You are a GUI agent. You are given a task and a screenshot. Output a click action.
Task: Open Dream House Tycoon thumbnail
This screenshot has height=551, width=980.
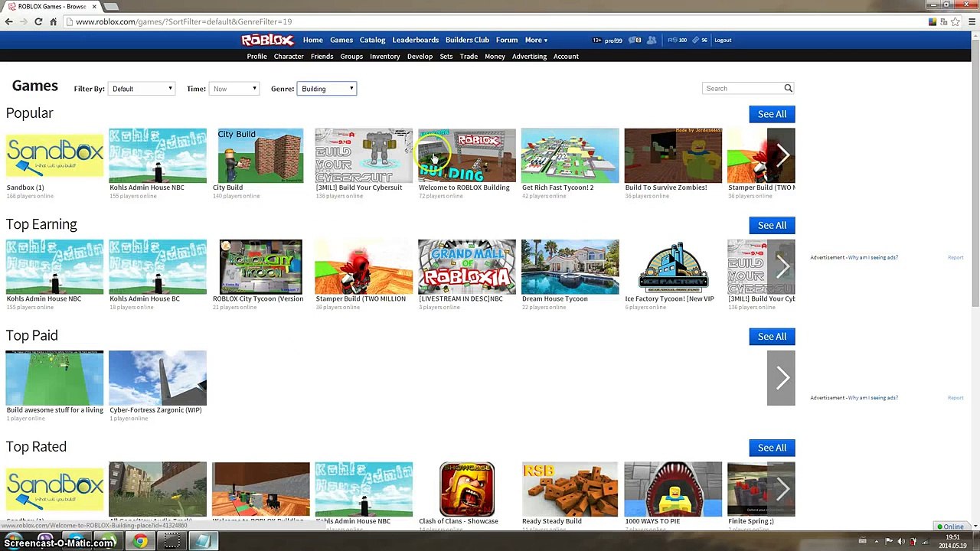(x=570, y=266)
